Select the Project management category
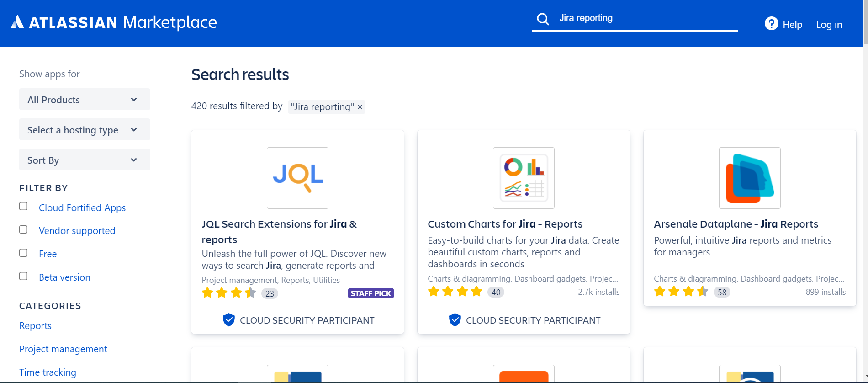The height and width of the screenshot is (383, 868). (63, 349)
